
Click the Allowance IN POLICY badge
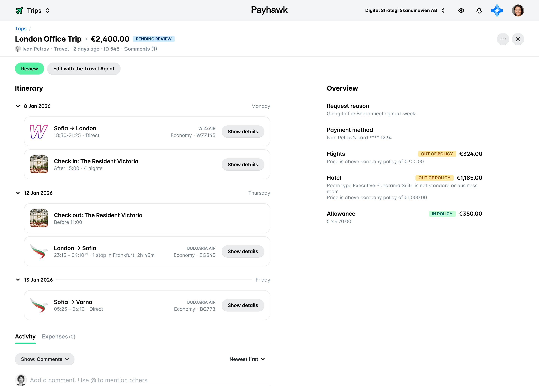(442, 214)
